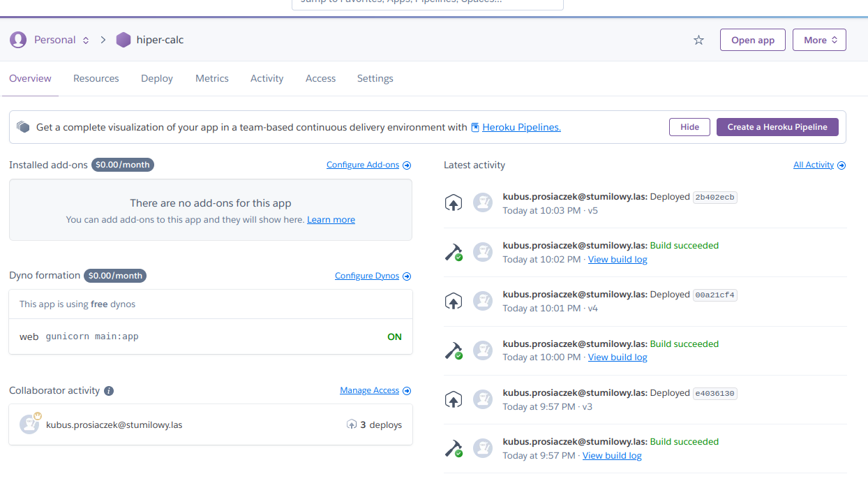Click the user avatar in the v3 deploy row
This screenshot has height=481, width=868.
[x=483, y=399]
